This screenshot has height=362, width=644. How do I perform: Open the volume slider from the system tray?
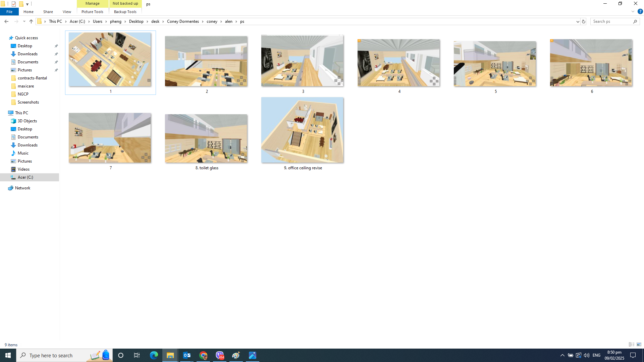point(586,355)
